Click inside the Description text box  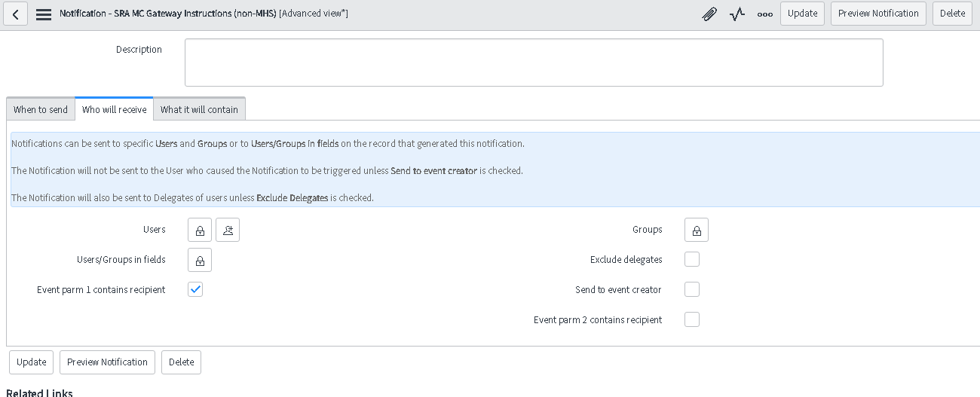coord(534,63)
